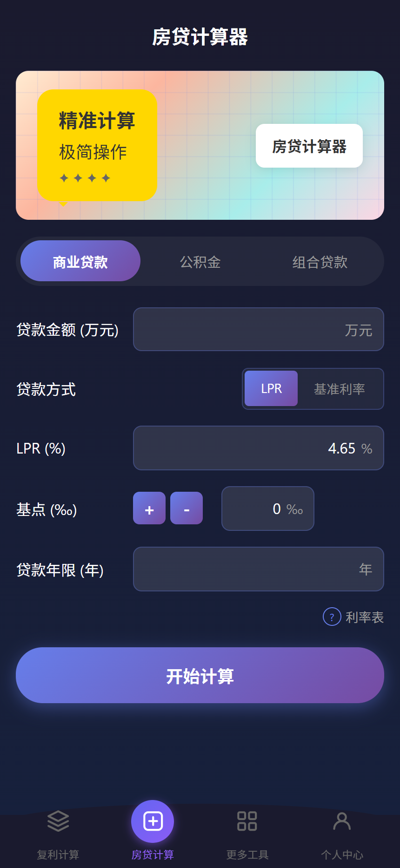Click the yellow 精准计算 promo badge
Image resolution: width=400 pixels, height=868 pixels.
(97, 144)
